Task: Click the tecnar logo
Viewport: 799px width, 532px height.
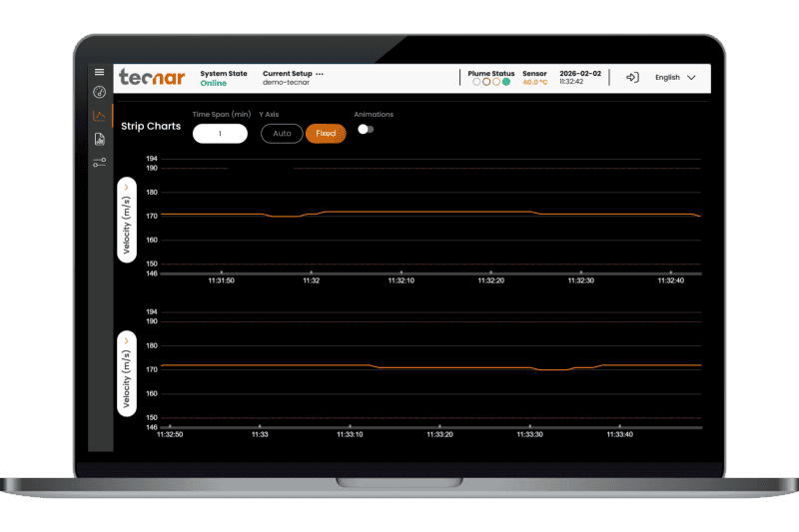Action: 150,77
